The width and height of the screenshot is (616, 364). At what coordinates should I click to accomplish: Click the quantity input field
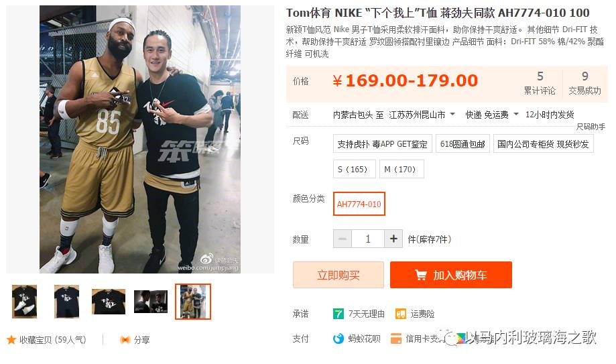click(x=368, y=239)
